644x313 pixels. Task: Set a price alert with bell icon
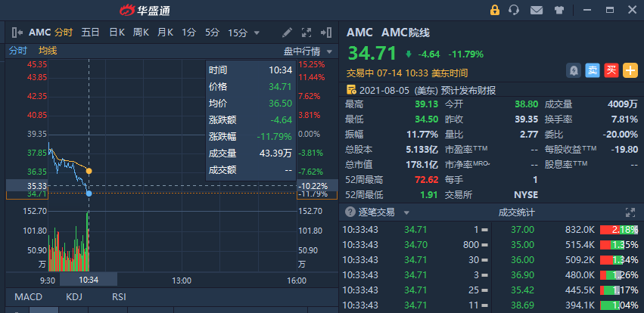pyautogui.click(x=574, y=70)
